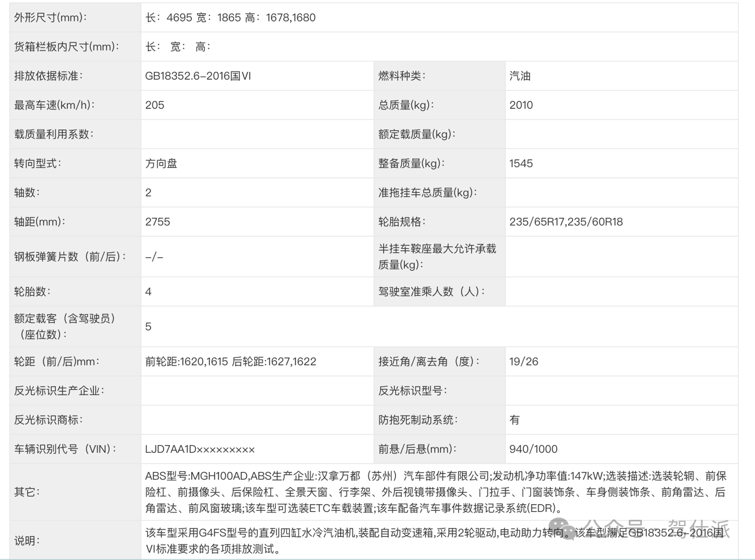The height and width of the screenshot is (560, 755).
Task: Click the 总质量 value 2010
Action: coord(521,105)
